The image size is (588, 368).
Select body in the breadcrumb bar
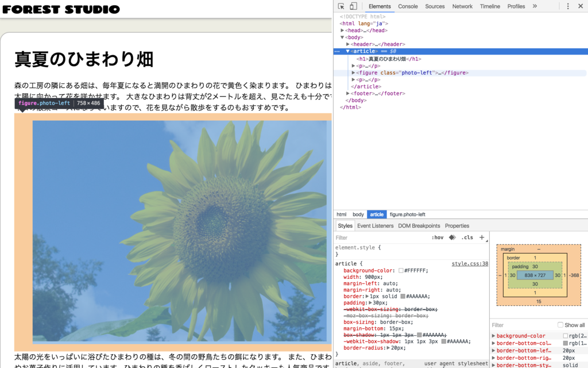pyautogui.click(x=358, y=214)
